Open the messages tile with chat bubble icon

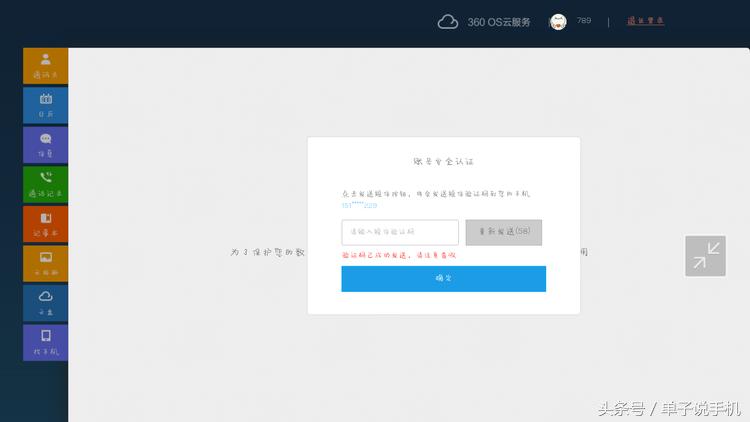pos(45,145)
